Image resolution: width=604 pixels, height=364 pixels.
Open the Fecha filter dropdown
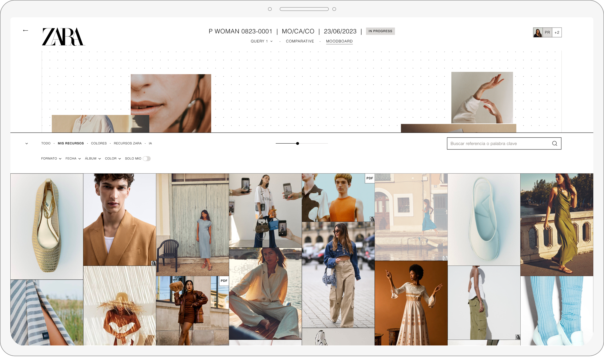click(x=73, y=159)
